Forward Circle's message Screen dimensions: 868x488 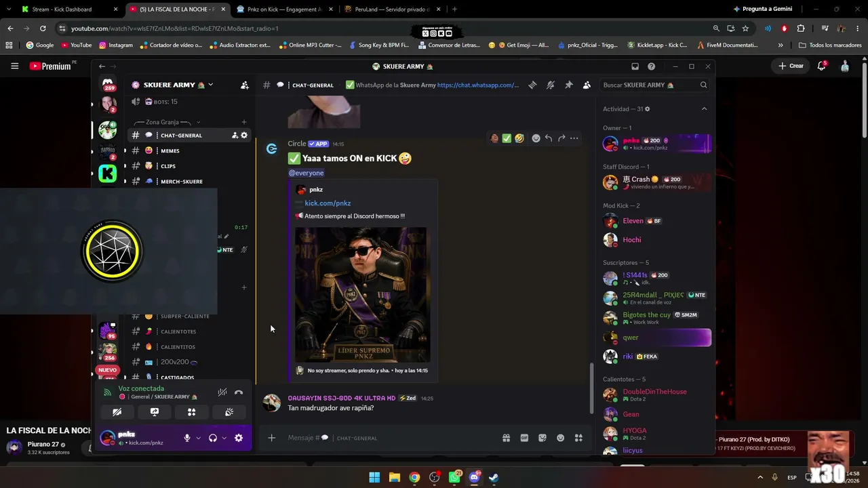point(561,138)
